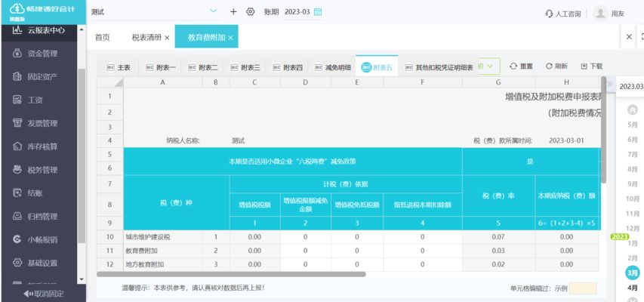Image resolution: width=644 pixels, height=302 pixels.
Task: Select 12月 in the month timeline
Action: tap(633, 229)
